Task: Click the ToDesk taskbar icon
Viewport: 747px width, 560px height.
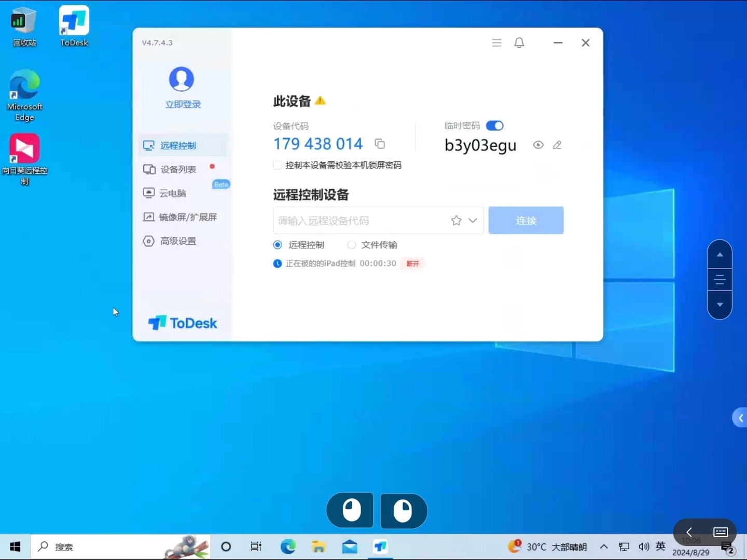Action: click(x=381, y=547)
